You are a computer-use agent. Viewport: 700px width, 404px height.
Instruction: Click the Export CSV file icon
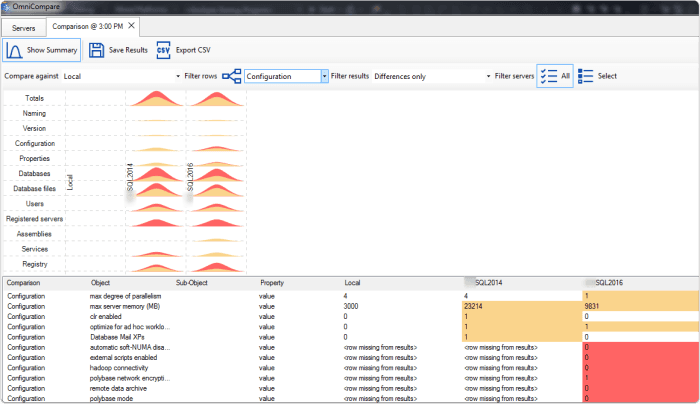tap(163, 50)
